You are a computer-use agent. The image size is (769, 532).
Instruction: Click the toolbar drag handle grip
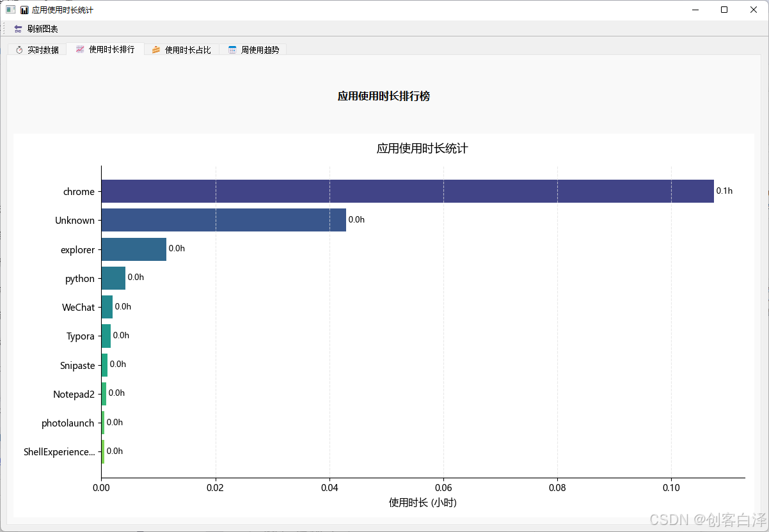(4, 29)
